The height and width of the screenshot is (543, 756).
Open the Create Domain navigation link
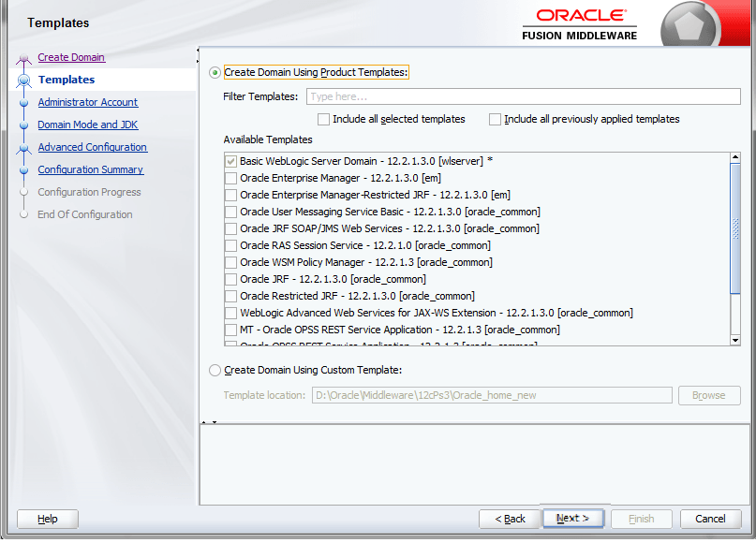click(71, 57)
